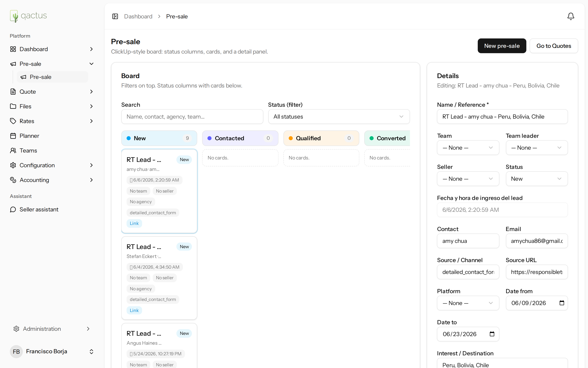The image size is (588, 368).
Task: Expand the Configuration menu chevron
Action: [91, 165]
